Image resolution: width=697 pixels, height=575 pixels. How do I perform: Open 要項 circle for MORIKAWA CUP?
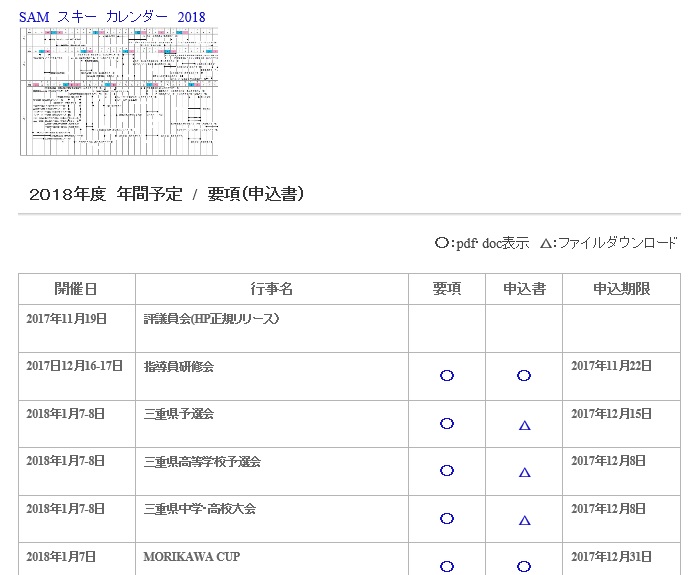(x=447, y=566)
